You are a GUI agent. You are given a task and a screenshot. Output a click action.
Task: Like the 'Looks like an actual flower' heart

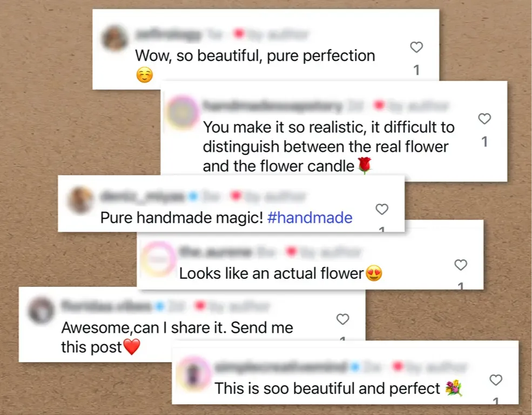(x=460, y=265)
